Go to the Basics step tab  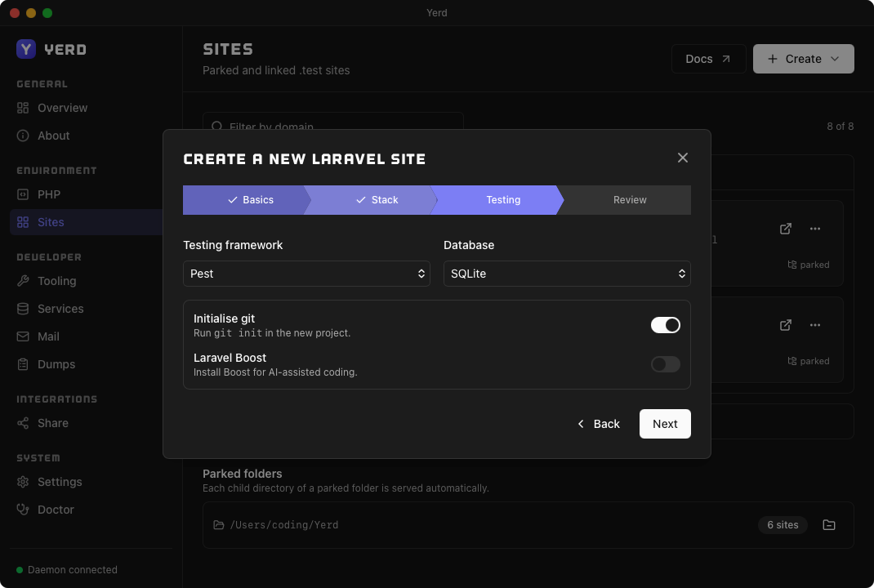tap(247, 200)
